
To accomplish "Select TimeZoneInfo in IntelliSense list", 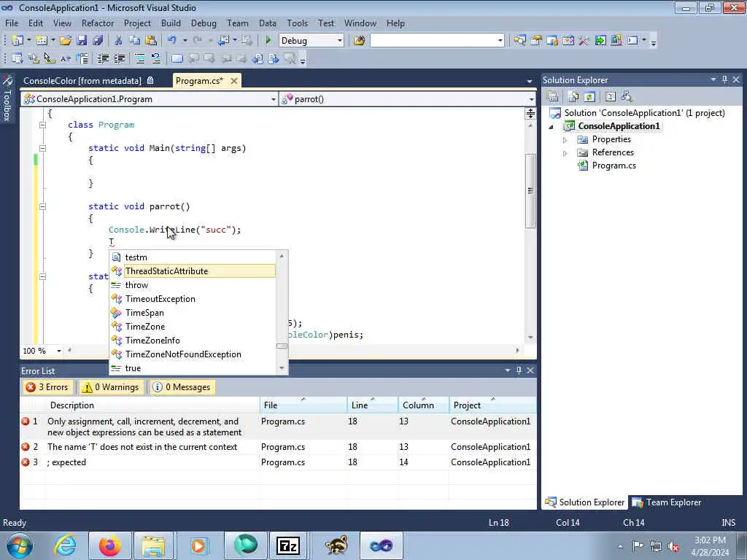I will (x=193, y=341).
